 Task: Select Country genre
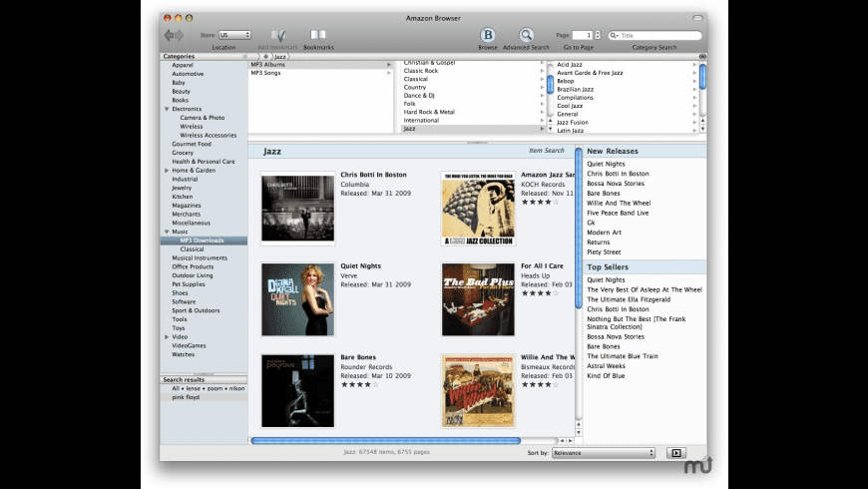(415, 88)
